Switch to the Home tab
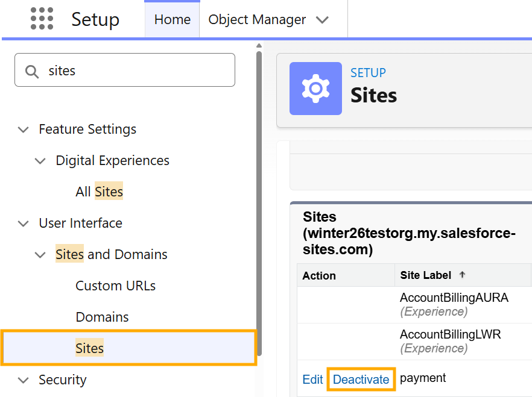Screen dimensions: 532x397 (x=172, y=19)
